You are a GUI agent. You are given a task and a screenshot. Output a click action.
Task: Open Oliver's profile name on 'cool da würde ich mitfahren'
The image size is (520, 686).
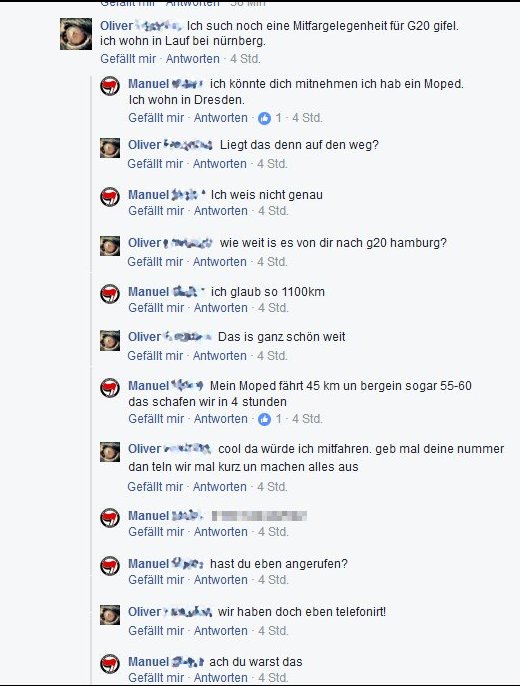pos(170,449)
